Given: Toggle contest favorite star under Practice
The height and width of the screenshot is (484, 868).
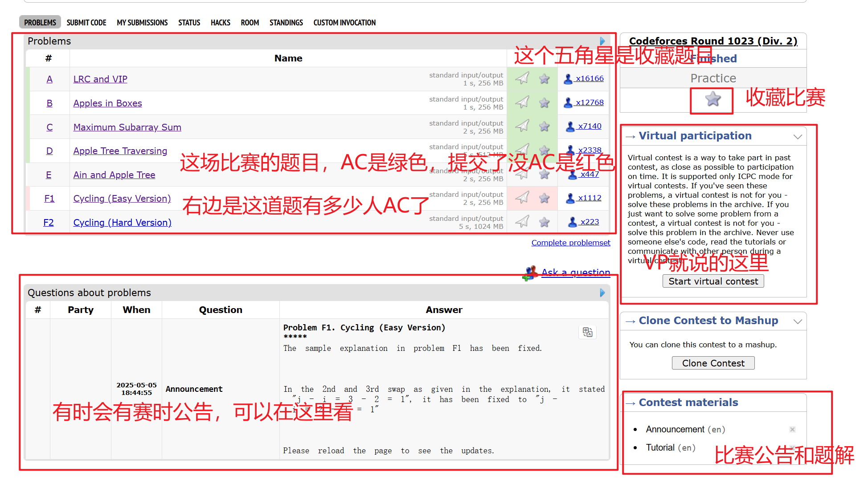Looking at the screenshot, I should click(713, 99).
